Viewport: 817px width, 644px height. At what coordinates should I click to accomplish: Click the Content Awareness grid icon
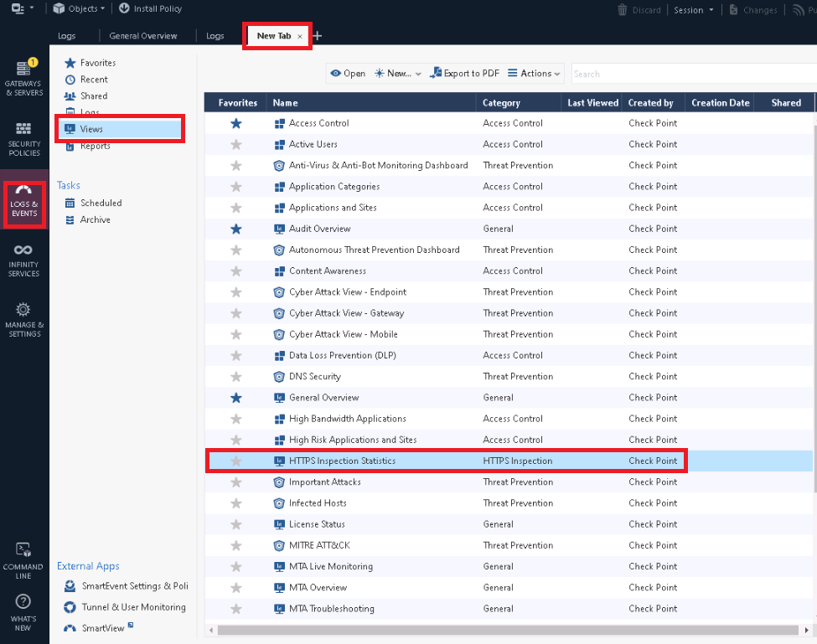click(279, 271)
